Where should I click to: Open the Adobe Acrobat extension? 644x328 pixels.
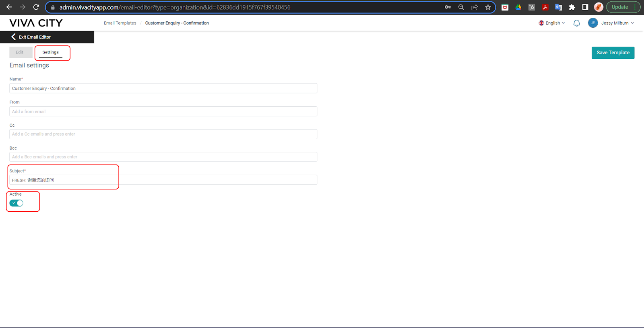tap(545, 7)
